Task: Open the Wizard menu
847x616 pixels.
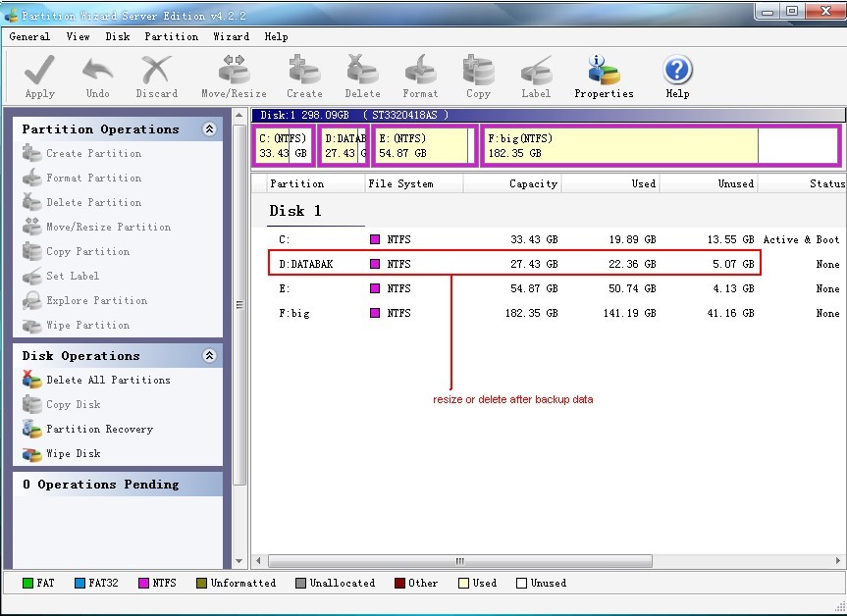Action: (x=232, y=36)
